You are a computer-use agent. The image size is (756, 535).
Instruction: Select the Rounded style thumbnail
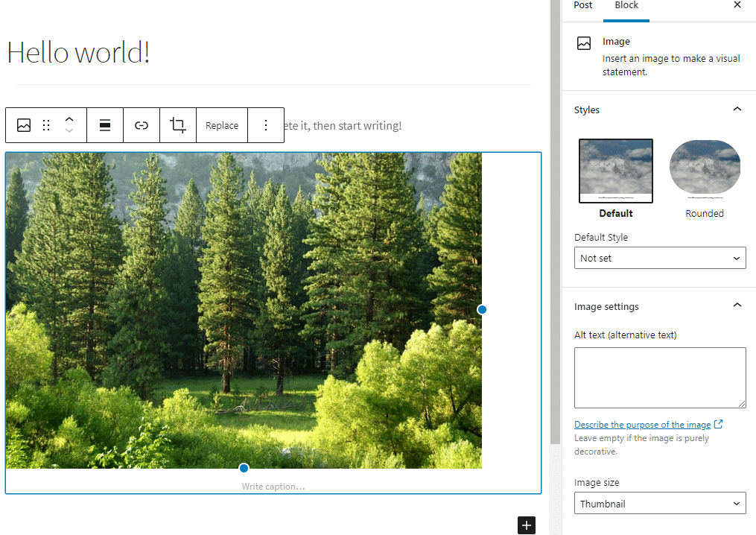point(705,171)
